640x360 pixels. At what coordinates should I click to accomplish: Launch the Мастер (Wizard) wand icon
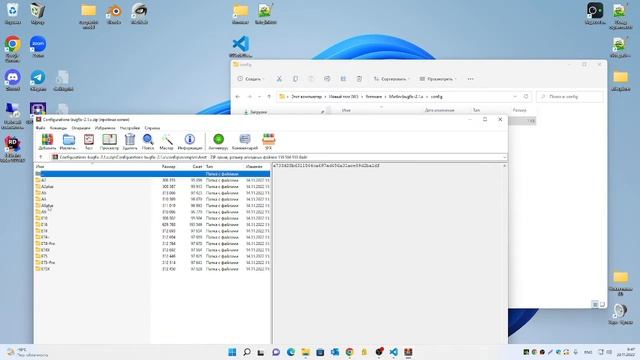pyautogui.click(x=167, y=140)
